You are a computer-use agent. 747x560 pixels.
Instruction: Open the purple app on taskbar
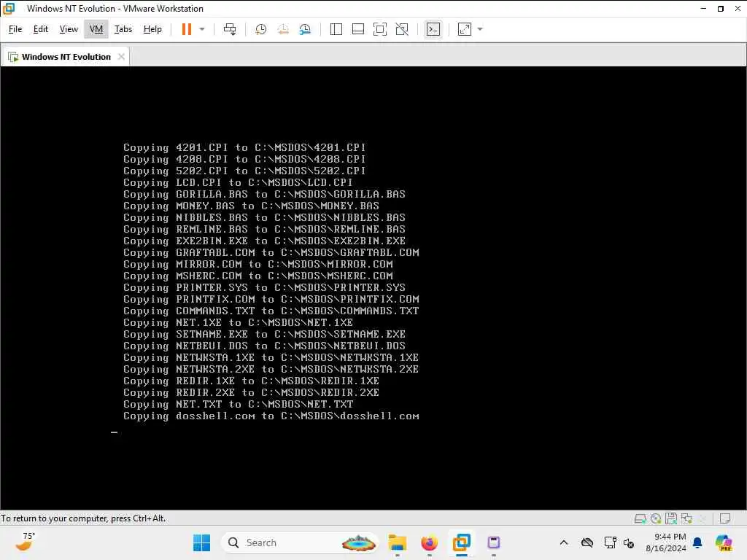pos(494,542)
